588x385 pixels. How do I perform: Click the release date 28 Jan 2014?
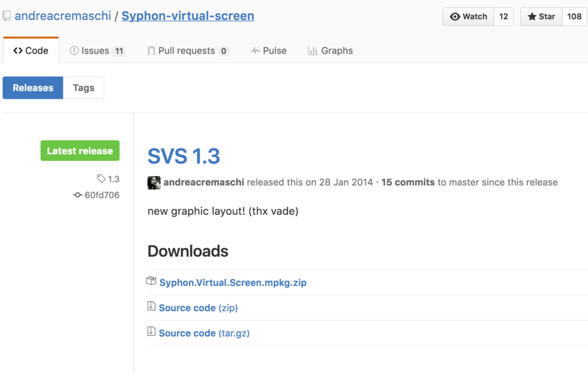346,182
